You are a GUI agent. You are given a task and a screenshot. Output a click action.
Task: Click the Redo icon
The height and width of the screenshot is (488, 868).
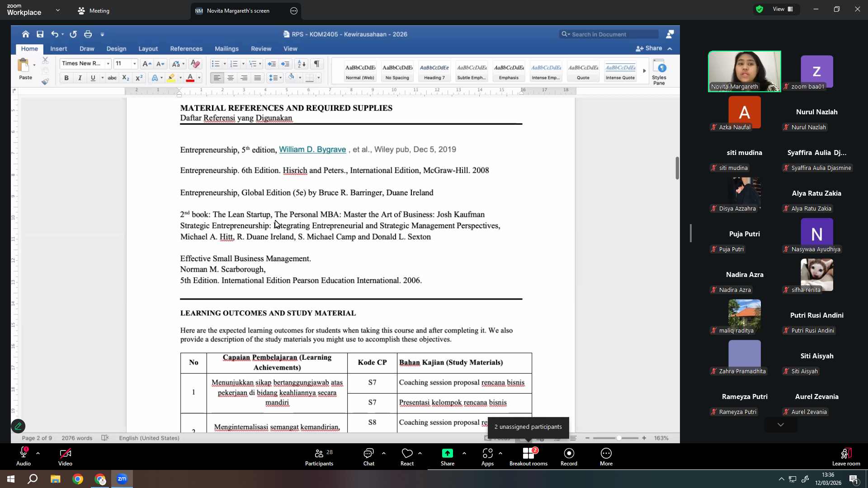73,34
